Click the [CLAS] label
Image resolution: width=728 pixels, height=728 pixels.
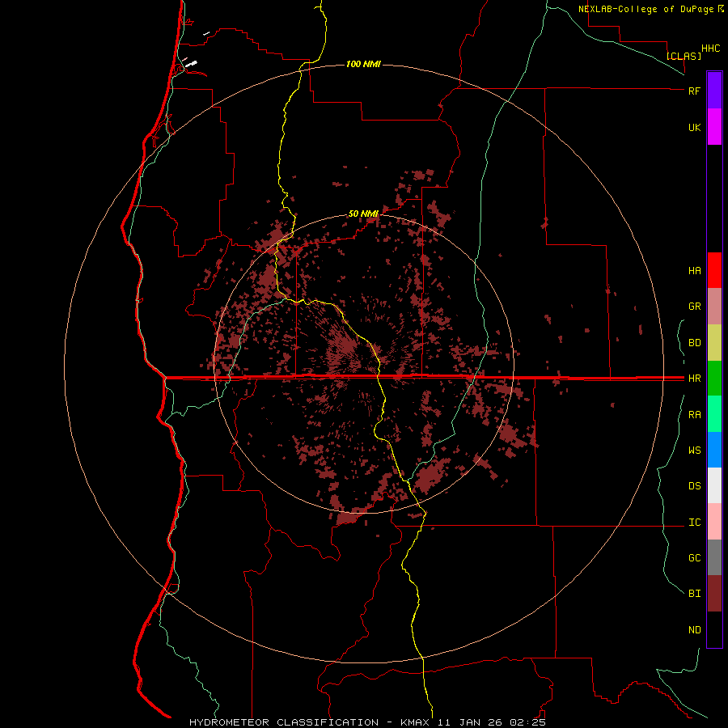(x=684, y=56)
